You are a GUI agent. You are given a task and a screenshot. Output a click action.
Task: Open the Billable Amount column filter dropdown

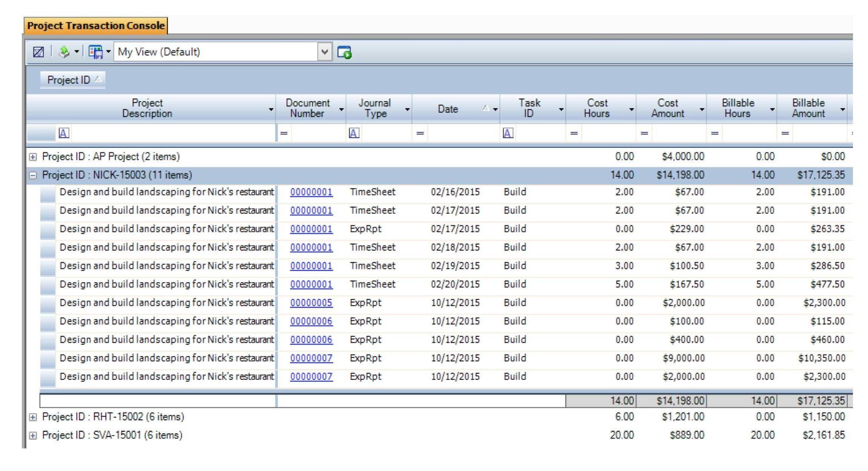843,110
